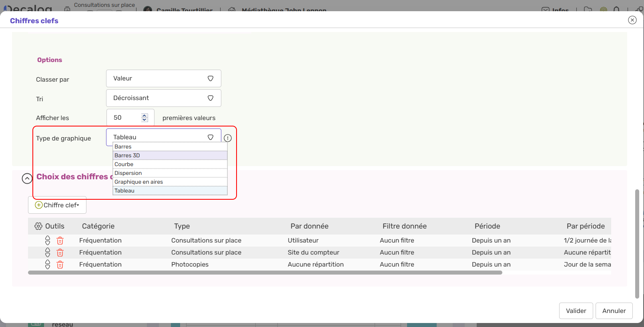Pick Graphique en aires option
The image size is (644, 327).
(170, 182)
